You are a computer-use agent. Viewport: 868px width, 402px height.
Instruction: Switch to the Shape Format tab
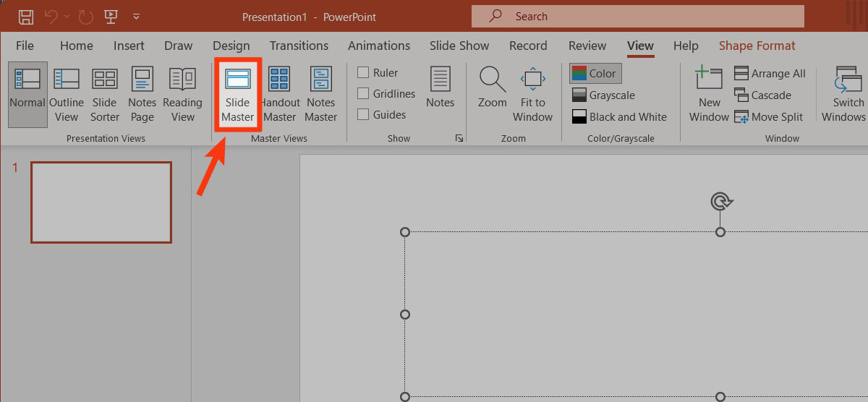[757, 46]
